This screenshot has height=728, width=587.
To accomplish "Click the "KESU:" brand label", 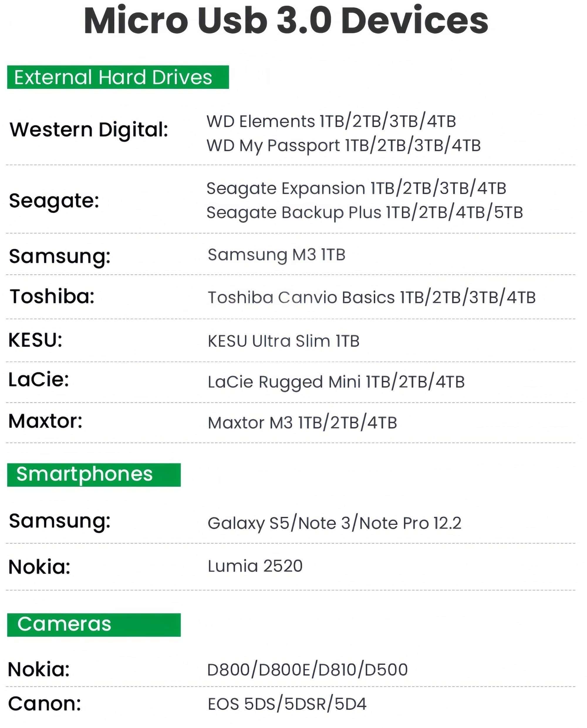I will point(36,340).
